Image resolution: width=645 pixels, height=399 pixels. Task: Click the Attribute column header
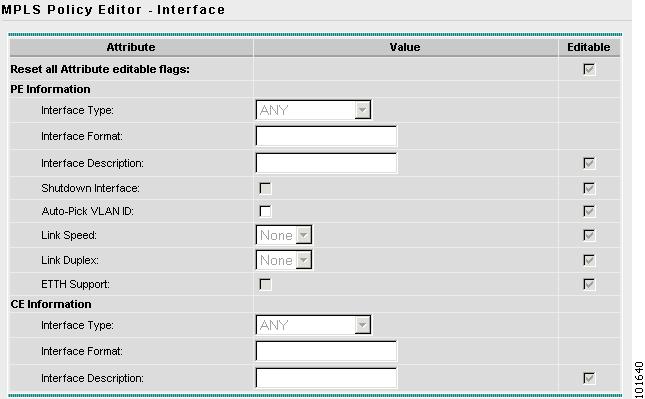(x=131, y=47)
